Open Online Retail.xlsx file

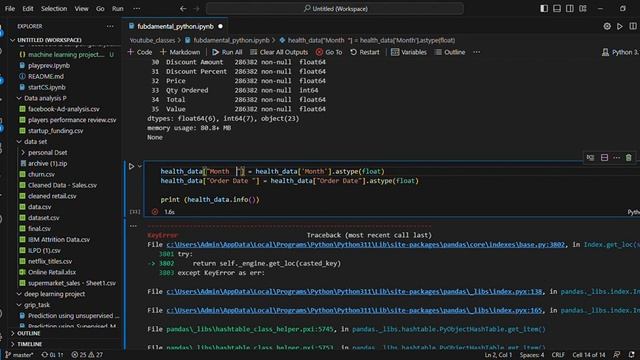52,272
